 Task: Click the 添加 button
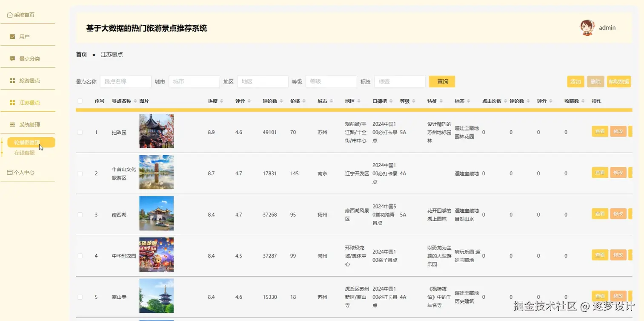(x=575, y=82)
